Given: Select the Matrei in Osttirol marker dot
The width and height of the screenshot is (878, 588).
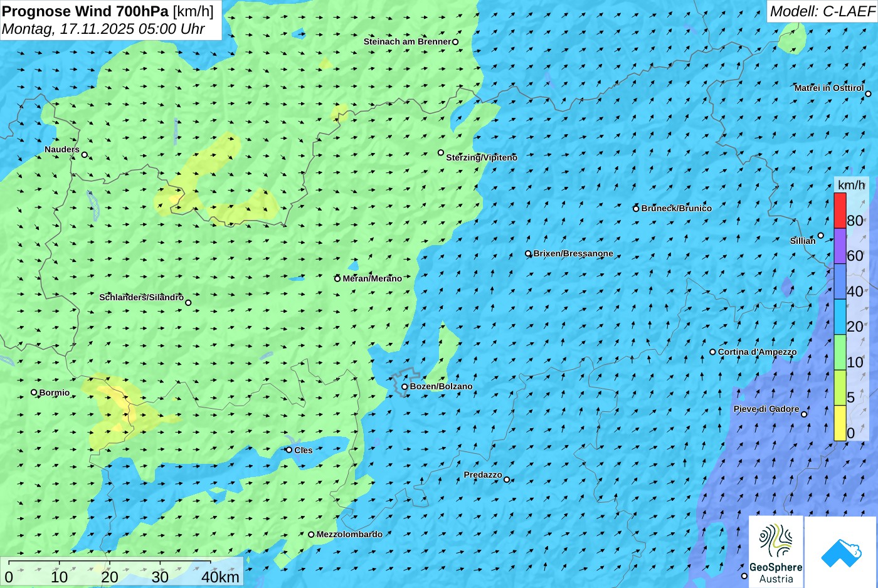Looking at the screenshot, I should pyautogui.click(x=868, y=94).
